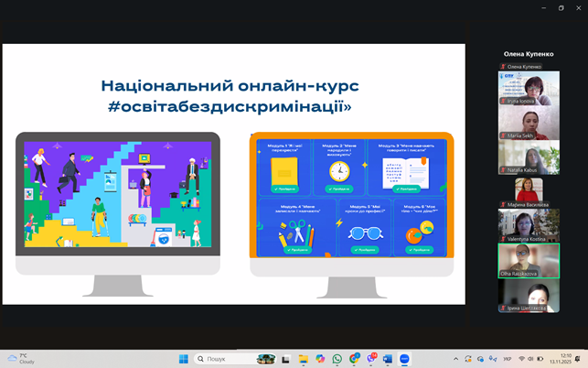
Task: Open the Windows Start menu
Action: pos(183,359)
